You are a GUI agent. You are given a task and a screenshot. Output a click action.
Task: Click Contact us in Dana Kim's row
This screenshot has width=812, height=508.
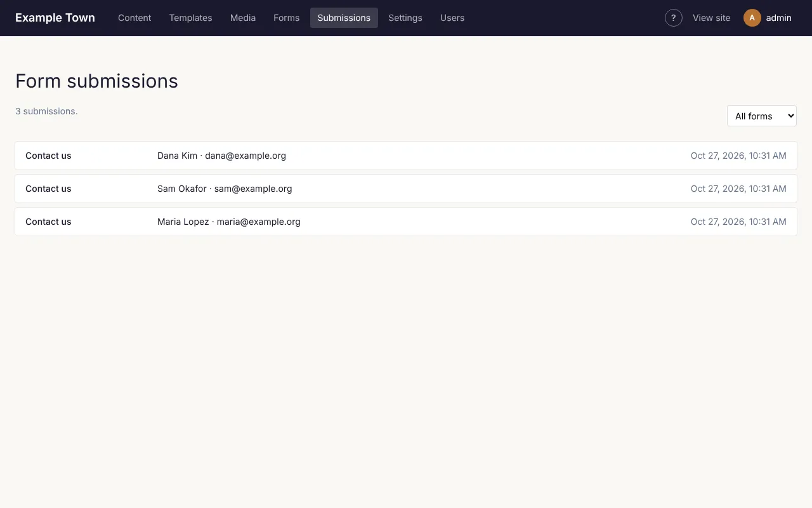click(48, 156)
